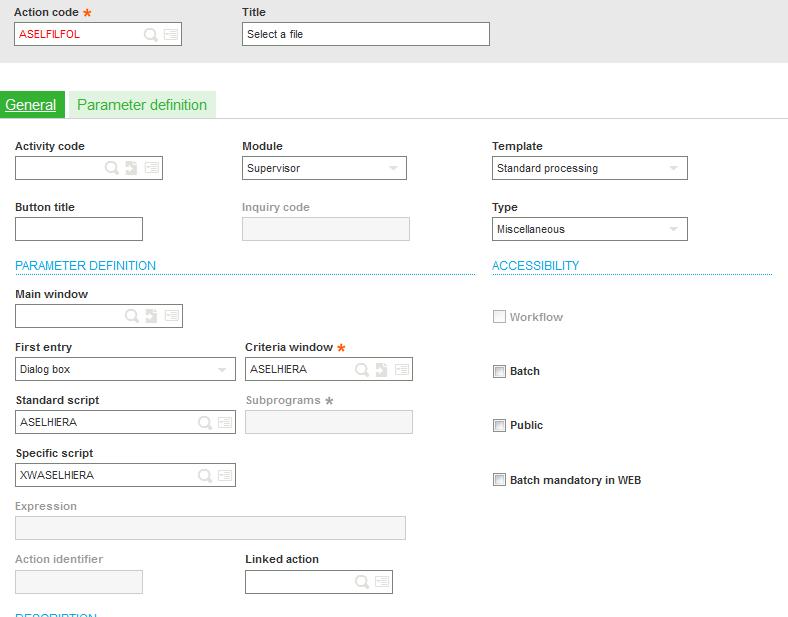The image size is (788, 617).
Task: Switch to the Parameter definition tab
Action: (142, 105)
